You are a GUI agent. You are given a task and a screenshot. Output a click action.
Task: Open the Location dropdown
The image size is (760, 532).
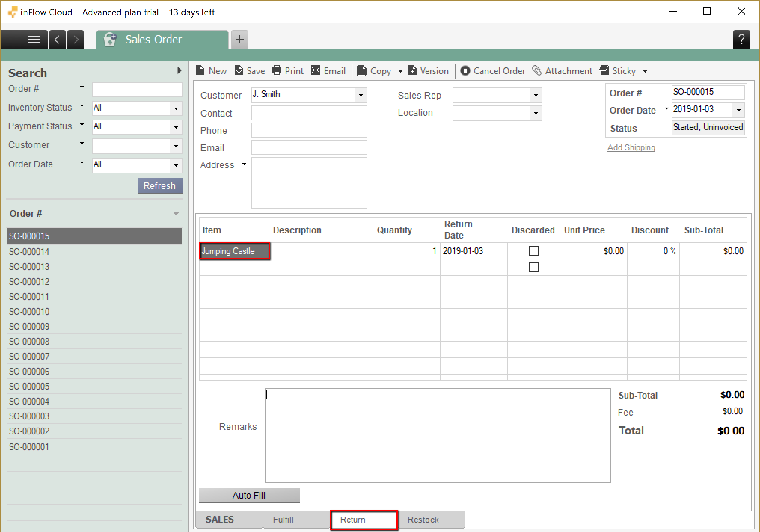(x=536, y=113)
